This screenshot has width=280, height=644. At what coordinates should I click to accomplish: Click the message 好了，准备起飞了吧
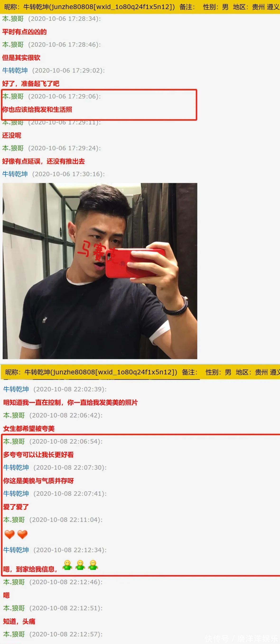31,83
